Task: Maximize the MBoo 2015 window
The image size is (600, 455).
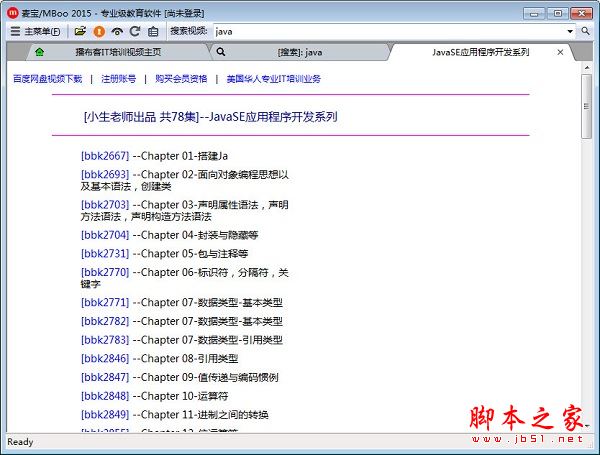Action: [558, 14]
